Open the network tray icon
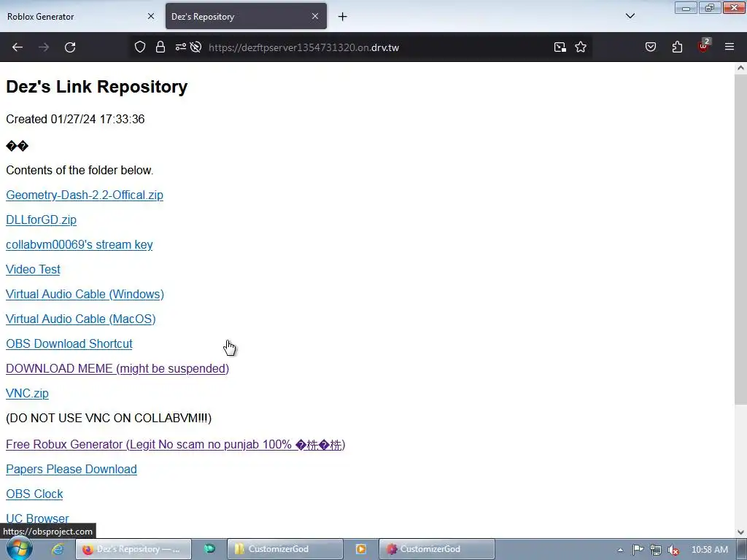This screenshot has width=747, height=560. click(656, 550)
